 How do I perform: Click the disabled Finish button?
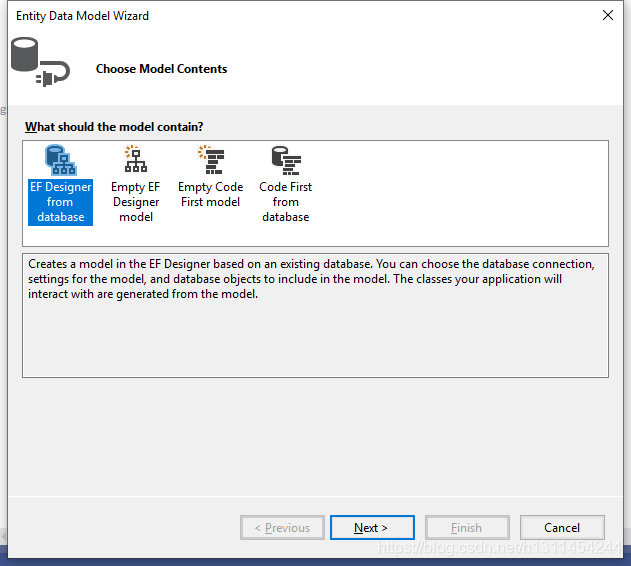[x=467, y=527]
